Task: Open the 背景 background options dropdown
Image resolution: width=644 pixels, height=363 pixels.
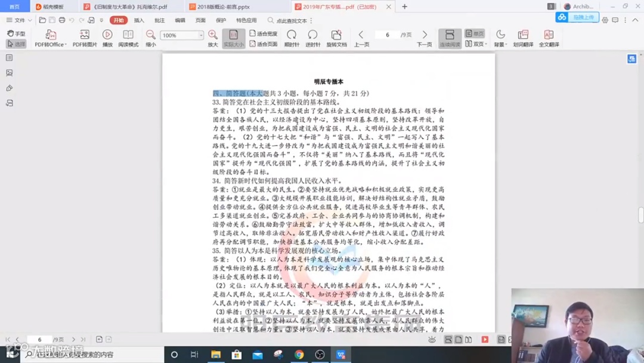Action: (x=500, y=38)
